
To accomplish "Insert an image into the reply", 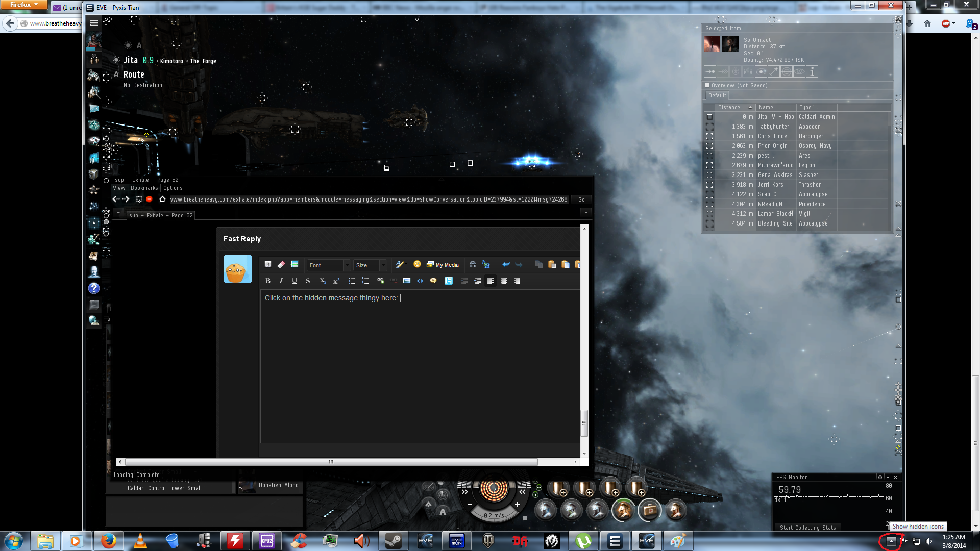I will click(407, 281).
